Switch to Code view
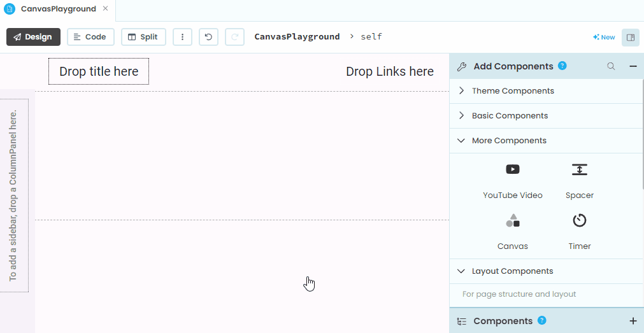644x333 pixels. coord(90,37)
